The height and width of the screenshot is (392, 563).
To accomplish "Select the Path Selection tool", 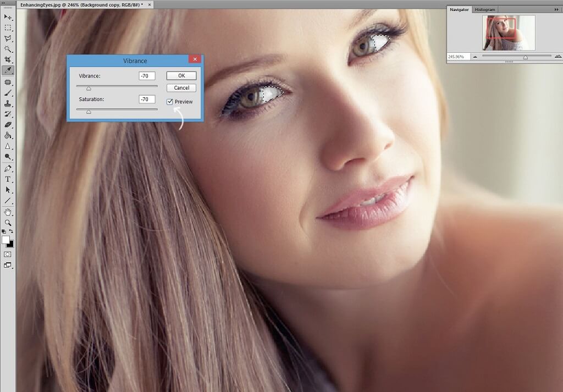I will (8, 190).
